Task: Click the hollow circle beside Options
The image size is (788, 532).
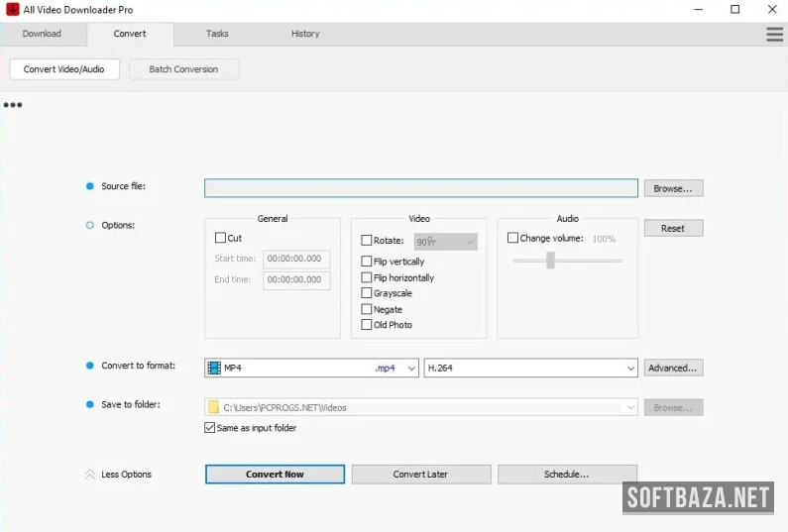Action: click(x=90, y=225)
